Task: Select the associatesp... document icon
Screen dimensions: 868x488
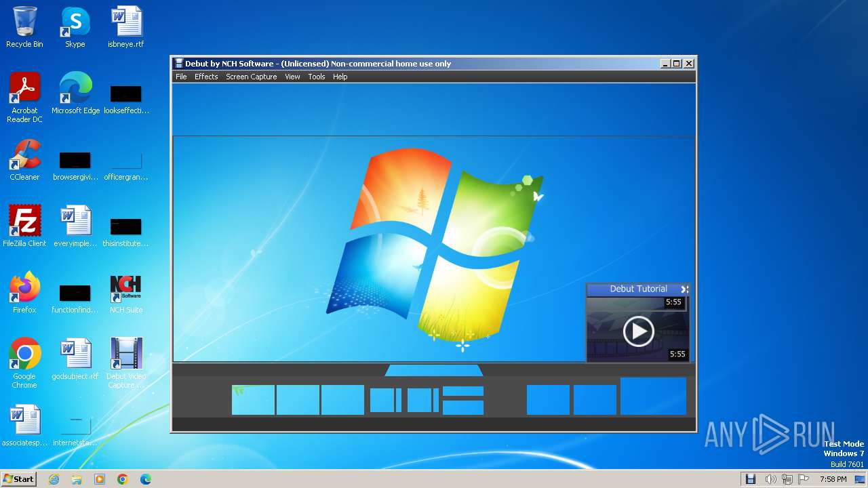Action: point(24,426)
